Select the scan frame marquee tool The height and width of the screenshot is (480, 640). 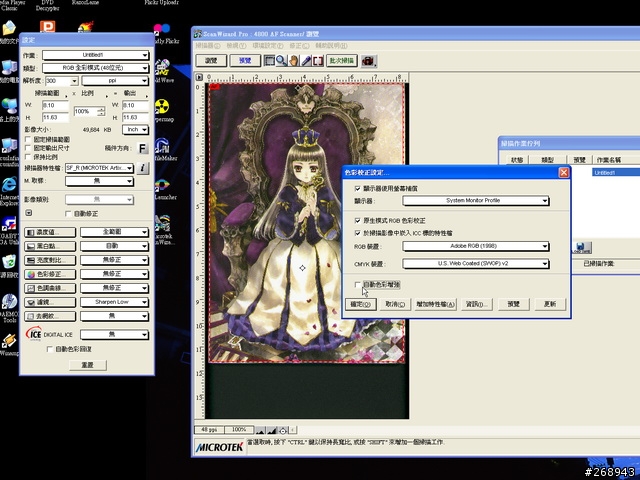269,61
